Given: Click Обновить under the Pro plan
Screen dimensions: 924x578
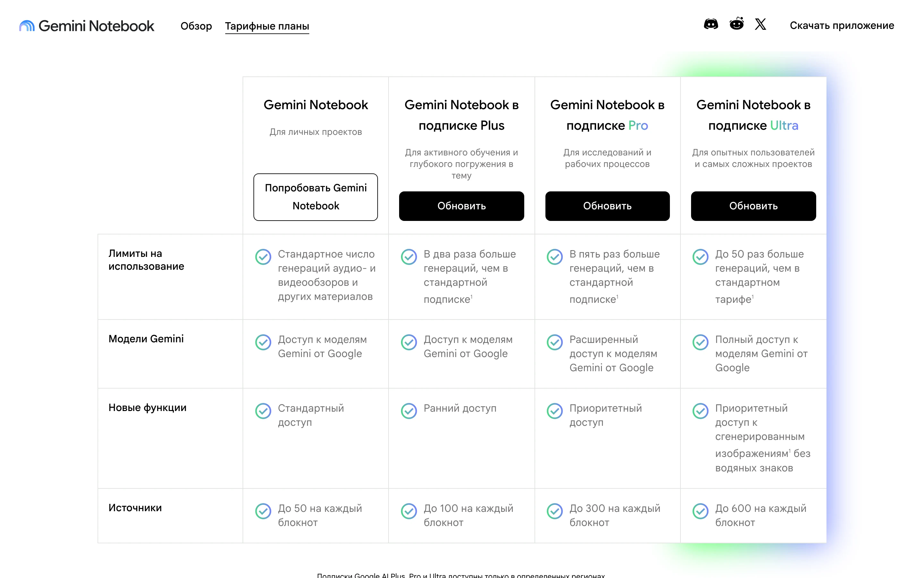Looking at the screenshot, I should click(607, 206).
